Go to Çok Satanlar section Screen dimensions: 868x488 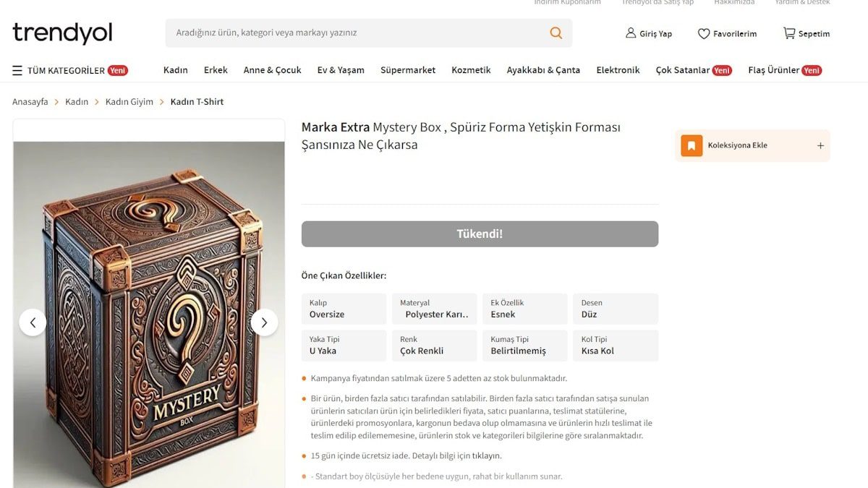(x=694, y=70)
